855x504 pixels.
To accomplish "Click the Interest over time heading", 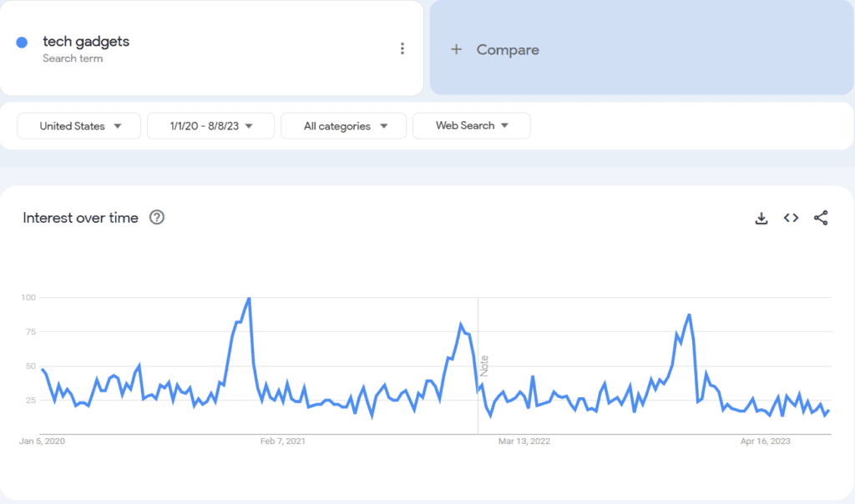I will pos(81,218).
